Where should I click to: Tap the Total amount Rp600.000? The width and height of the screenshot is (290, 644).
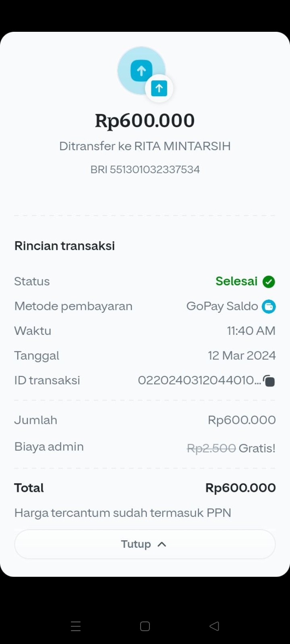(240, 488)
